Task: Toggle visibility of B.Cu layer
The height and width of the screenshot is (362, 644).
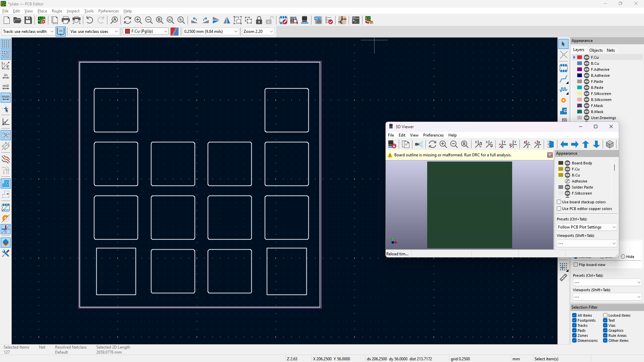Action: coord(587,63)
